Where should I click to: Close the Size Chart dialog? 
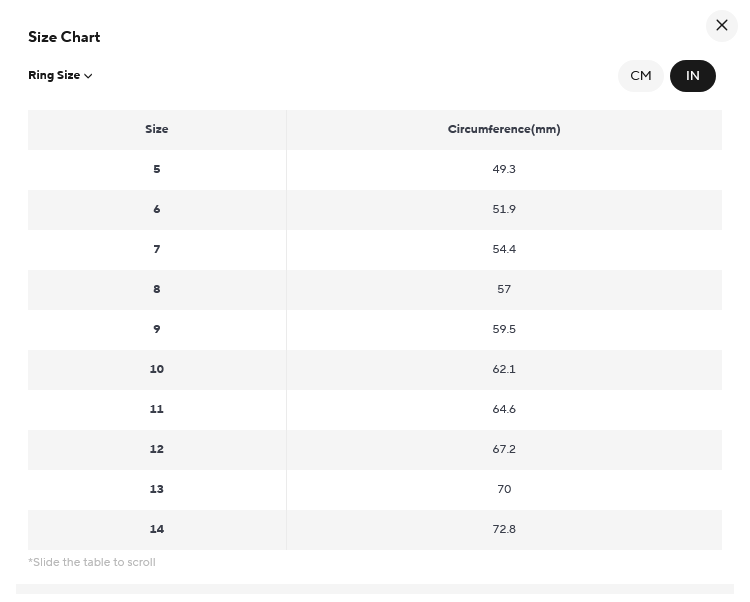pos(721,25)
